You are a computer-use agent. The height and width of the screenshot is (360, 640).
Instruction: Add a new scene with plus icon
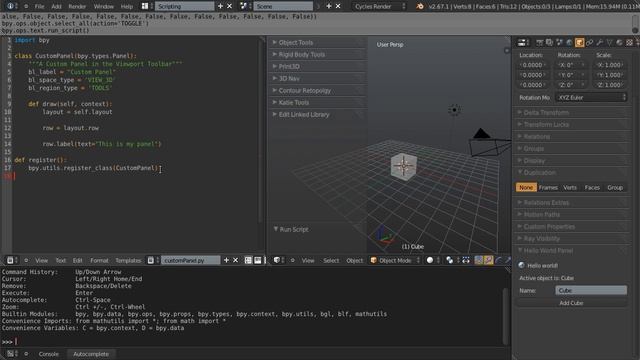click(x=329, y=6)
